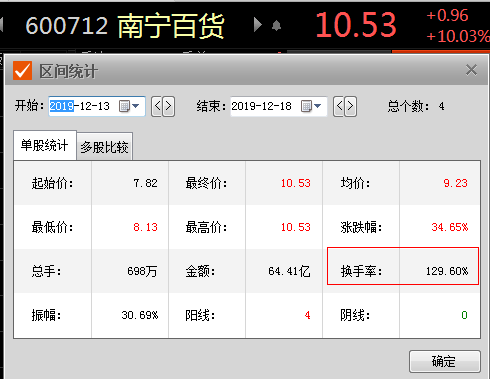The height and width of the screenshot is (379, 490).
Task: Click the 确定 button
Action: 445,361
